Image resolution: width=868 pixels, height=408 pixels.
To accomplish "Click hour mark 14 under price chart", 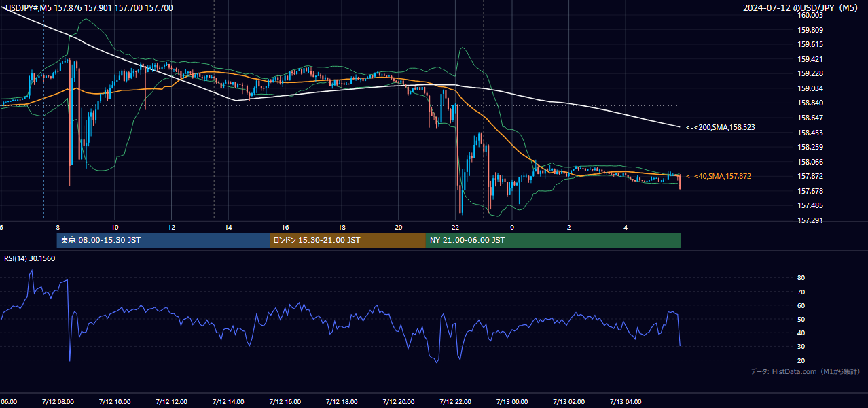I will pyautogui.click(x=228, y=227).
